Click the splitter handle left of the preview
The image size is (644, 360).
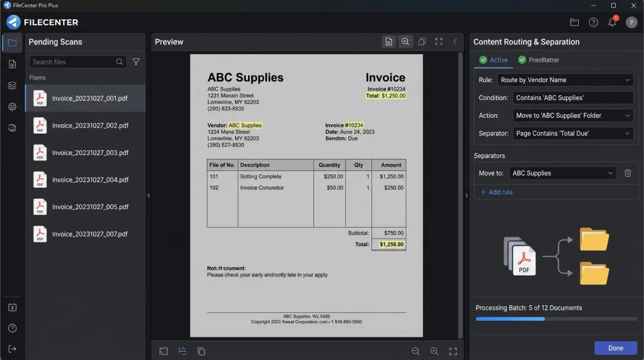tap(148, 195)
